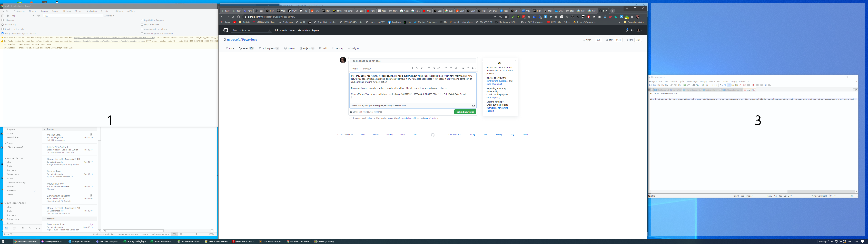Open Outlook People view icon

(22, 229)
